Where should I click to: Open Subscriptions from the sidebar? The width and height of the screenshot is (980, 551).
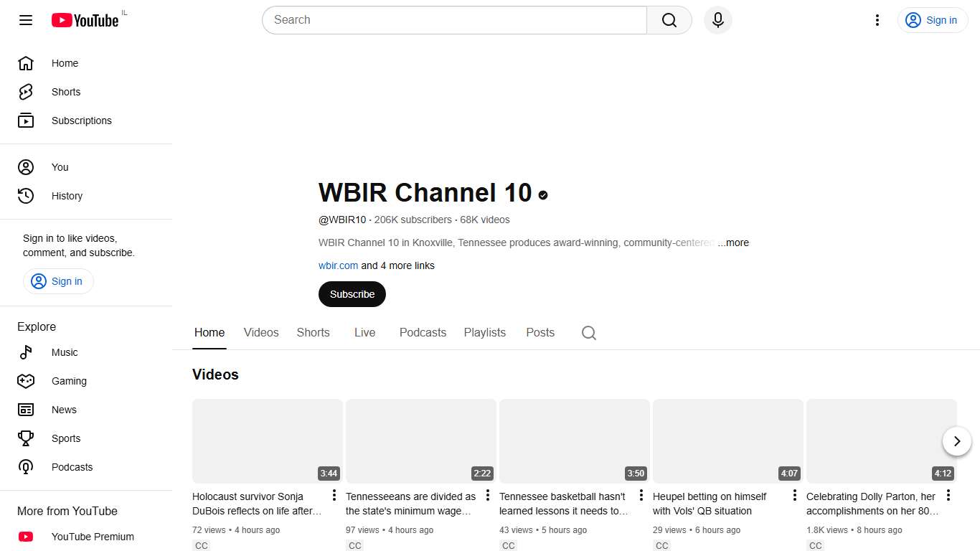pyautogui.click(x=81, y=121)
